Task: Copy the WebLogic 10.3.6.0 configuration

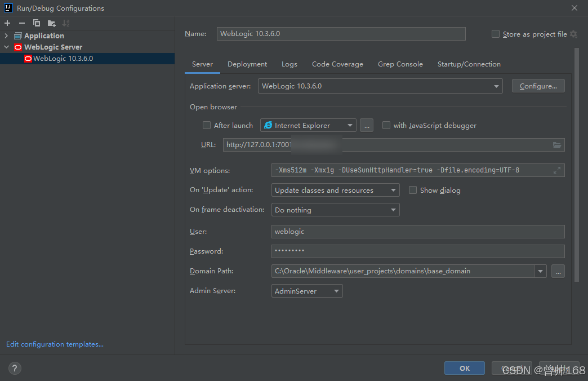Action: click(x=36, y=23)
